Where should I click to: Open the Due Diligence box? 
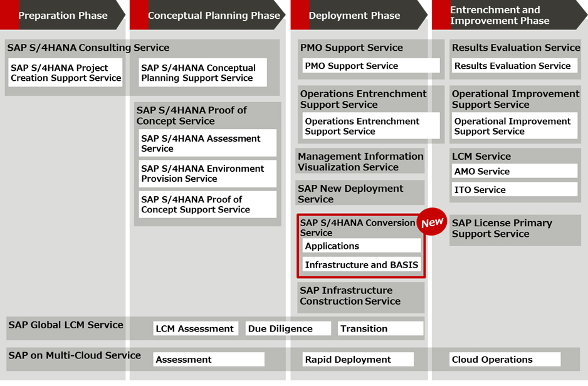coord(288,328)
